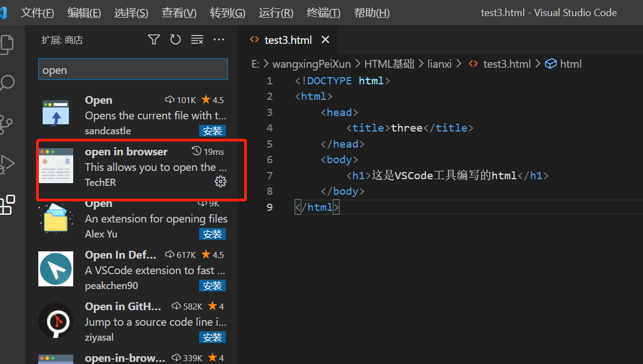Click DOCTYPE html declaration line
This screenshot has width=643, height=364.
click(x=342, y=81)
